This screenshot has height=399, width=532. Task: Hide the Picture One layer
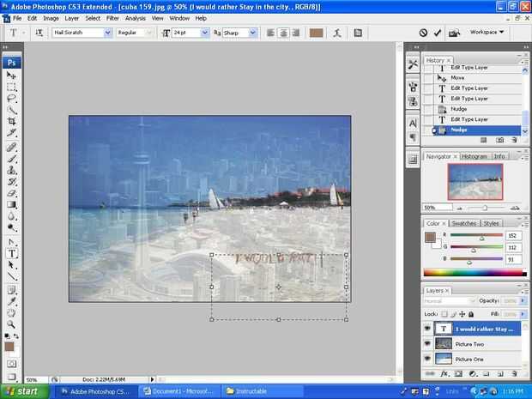[x=427, y=359]
